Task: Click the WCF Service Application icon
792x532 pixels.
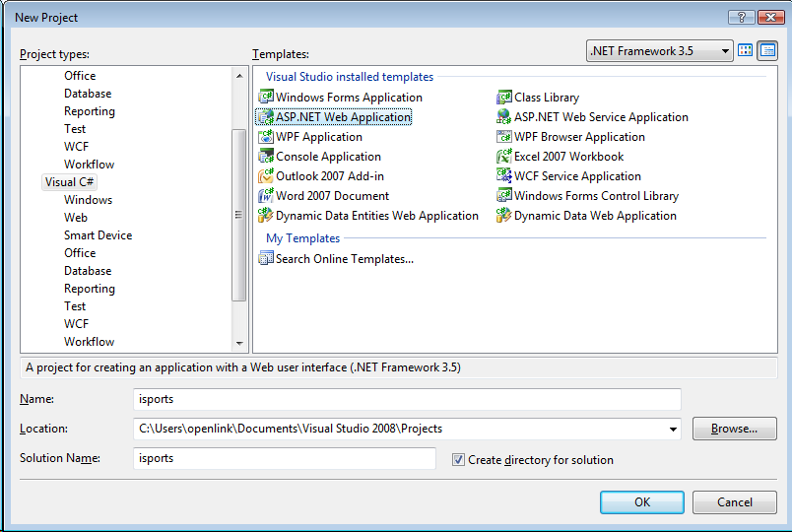Action: pyautogui.click(x=504, y=175)
